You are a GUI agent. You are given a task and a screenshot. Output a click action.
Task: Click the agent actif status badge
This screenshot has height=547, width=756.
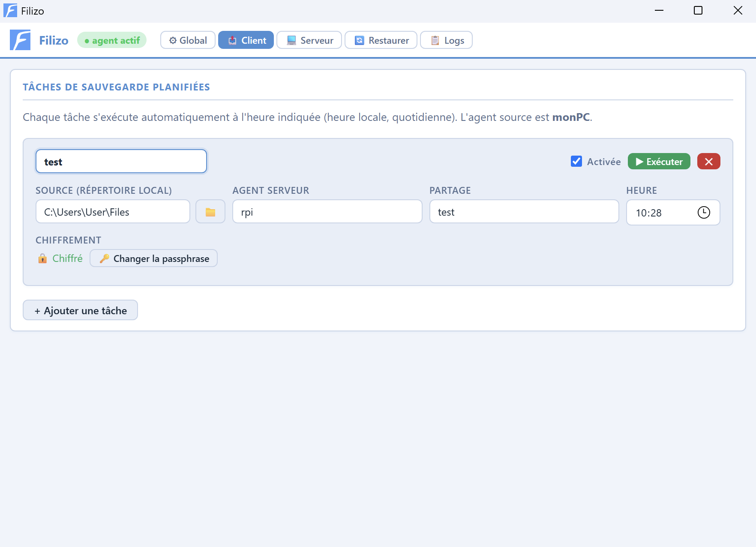112,40
